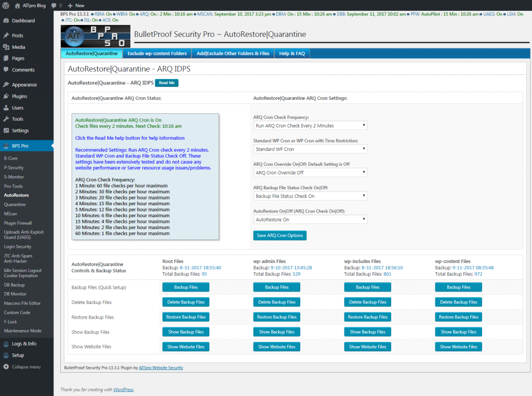Click Backup Files under wp-content Files
The height and width of the screenshot is (396, 532).
point(458,286)
